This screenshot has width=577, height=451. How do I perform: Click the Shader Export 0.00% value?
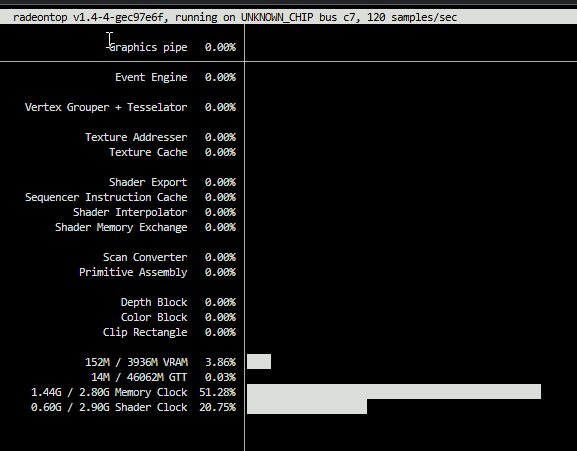[220, 182]
